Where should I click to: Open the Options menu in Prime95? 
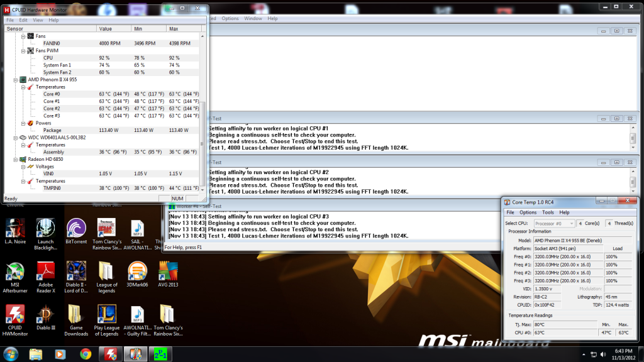pyautogui.click(x=230, y=18)
